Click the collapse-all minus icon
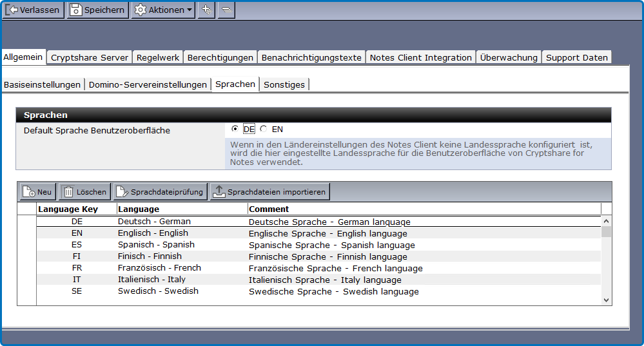This screenshot has width=644, height=346. tap(226, 10)
